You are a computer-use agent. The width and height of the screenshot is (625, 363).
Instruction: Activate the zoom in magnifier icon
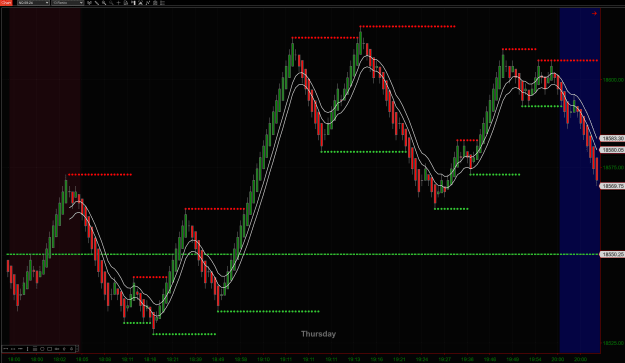[104, 3]
